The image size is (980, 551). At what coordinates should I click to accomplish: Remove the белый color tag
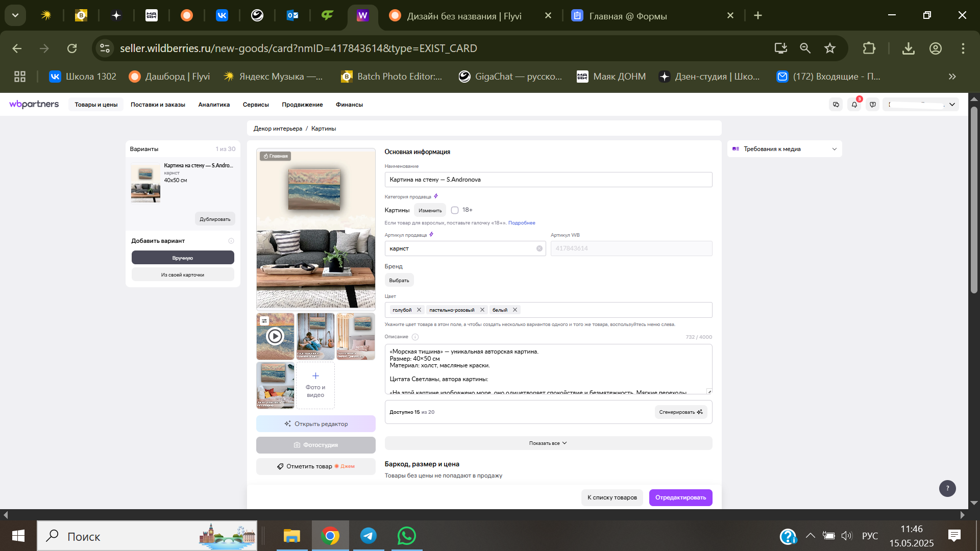point(515,310)
